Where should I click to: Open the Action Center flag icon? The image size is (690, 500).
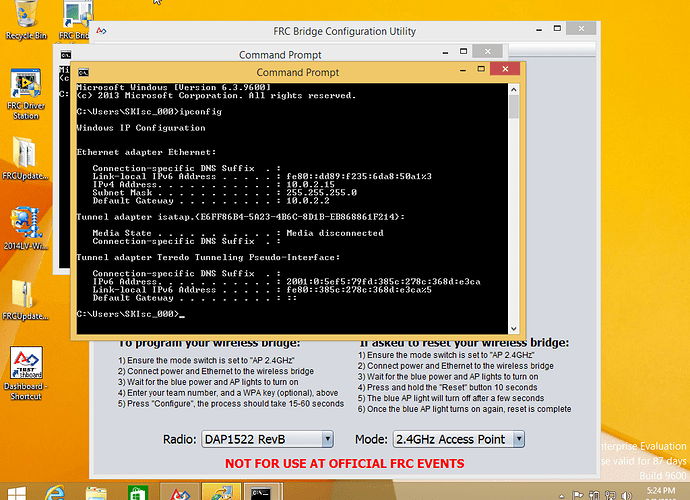[577, 496]
